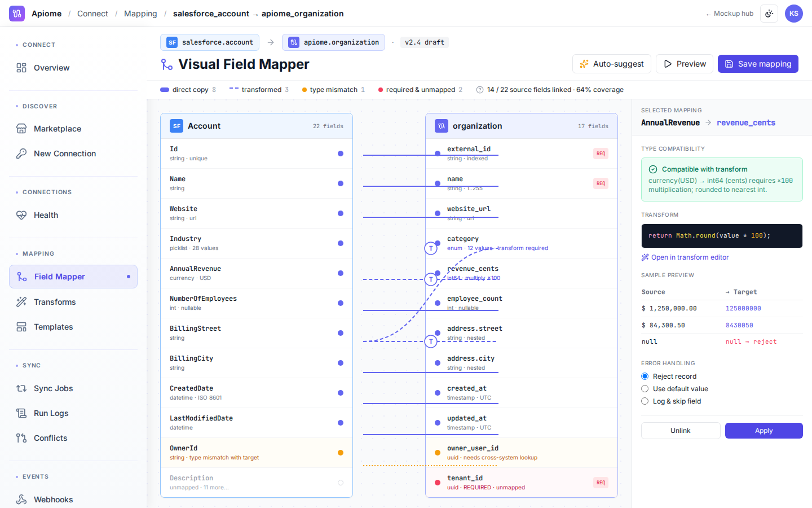Select the external_id target field
Image resolution: width=812 pixels, height=508 pixels.
522,154
